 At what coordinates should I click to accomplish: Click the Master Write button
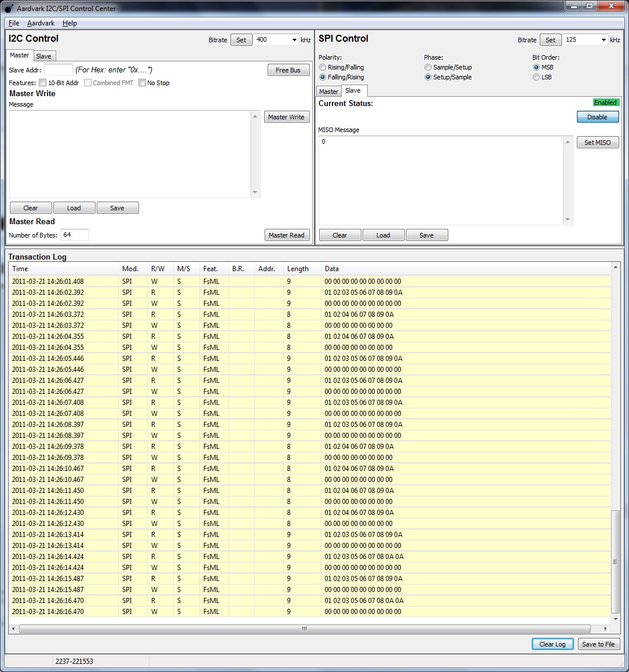coord(286,117)
